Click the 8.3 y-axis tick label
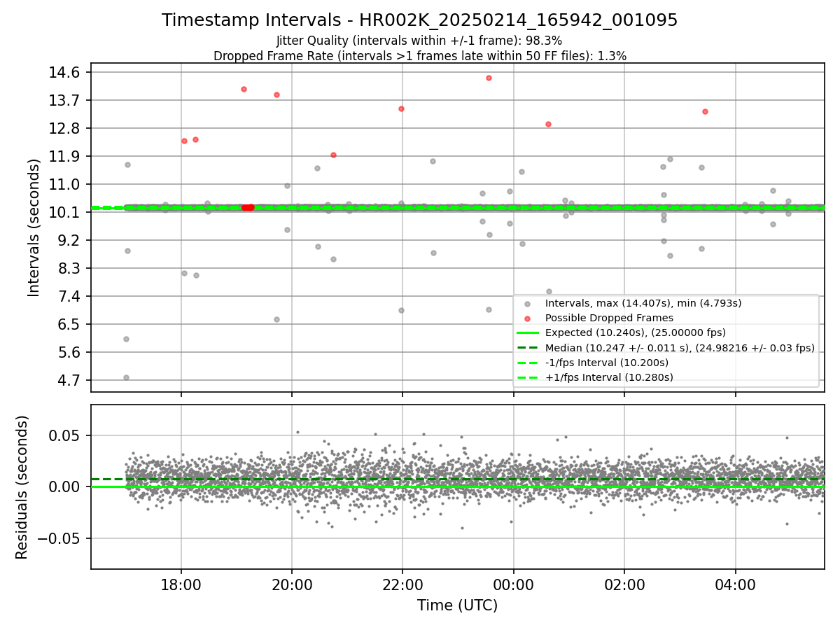 [x=69, y=268]
